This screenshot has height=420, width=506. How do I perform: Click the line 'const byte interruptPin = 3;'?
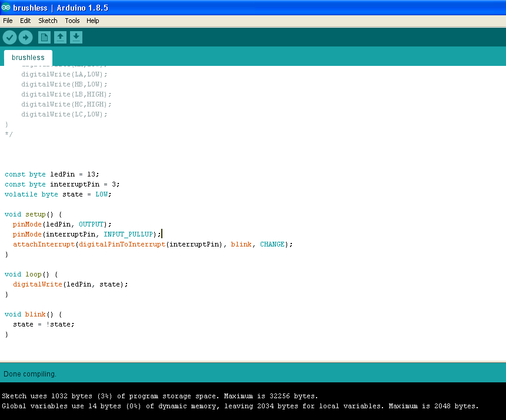point(62,184)
